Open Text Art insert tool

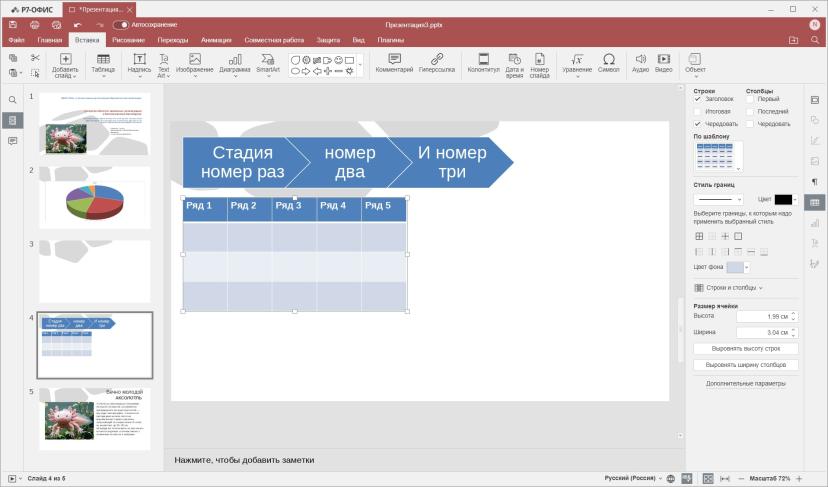pos(164,65)
